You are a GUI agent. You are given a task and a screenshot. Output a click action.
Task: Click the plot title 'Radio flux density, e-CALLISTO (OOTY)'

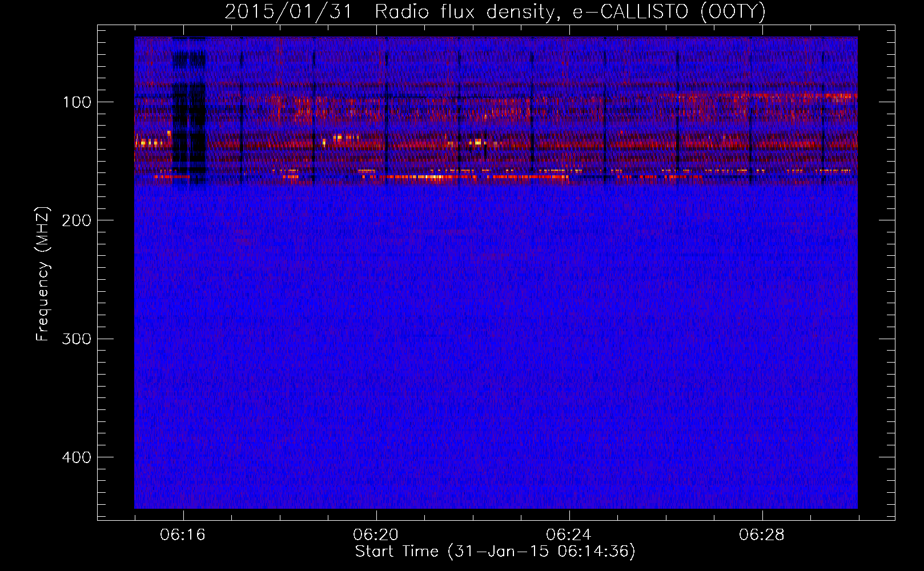(570, 12)
